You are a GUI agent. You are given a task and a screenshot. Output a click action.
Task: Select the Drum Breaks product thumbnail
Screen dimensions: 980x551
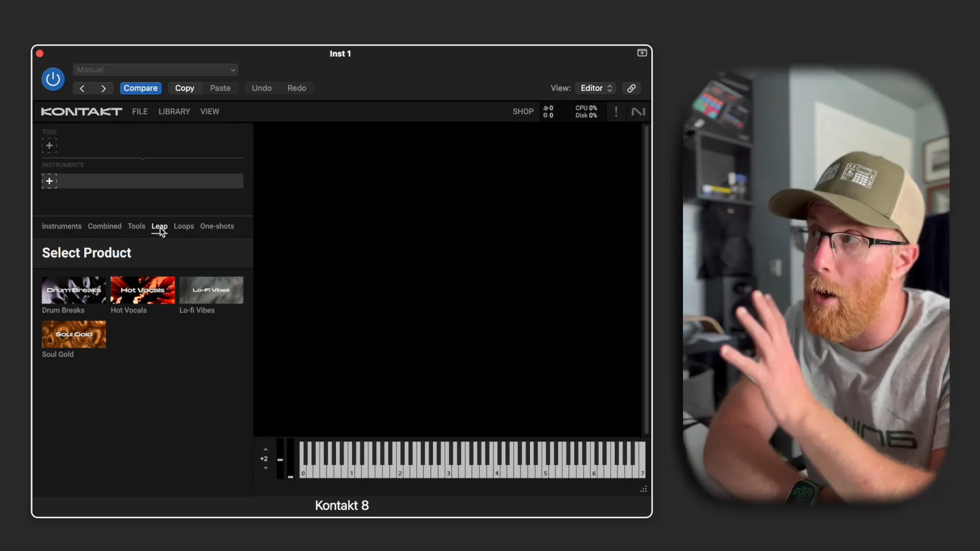74,290
